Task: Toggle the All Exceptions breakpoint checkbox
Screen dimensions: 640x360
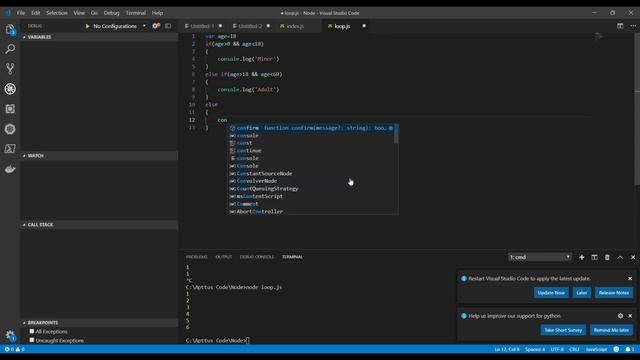Action: (32, 331)
